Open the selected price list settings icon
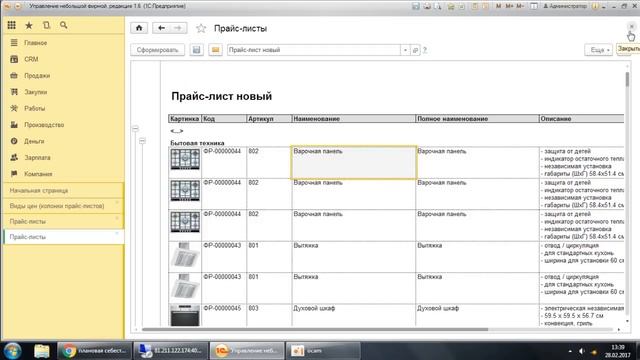Image resolution: width=640 pixels, height=360 pixels. 415,50
